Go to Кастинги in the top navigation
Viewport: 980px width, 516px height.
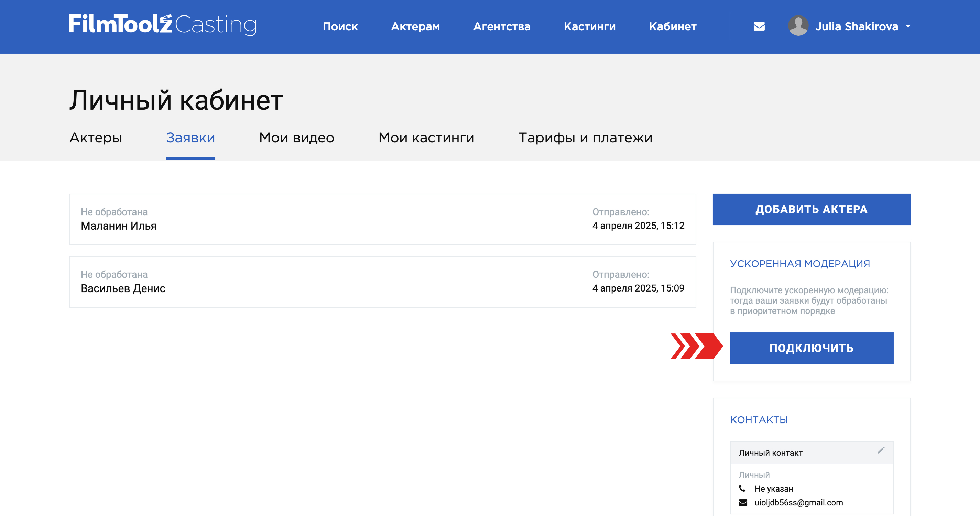(x=590, y=26)
